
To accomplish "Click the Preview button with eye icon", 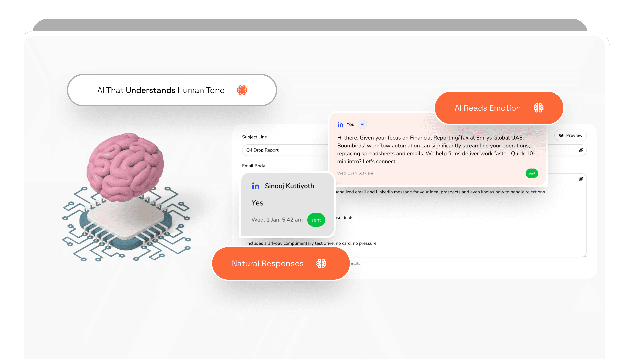I will 570,135.
